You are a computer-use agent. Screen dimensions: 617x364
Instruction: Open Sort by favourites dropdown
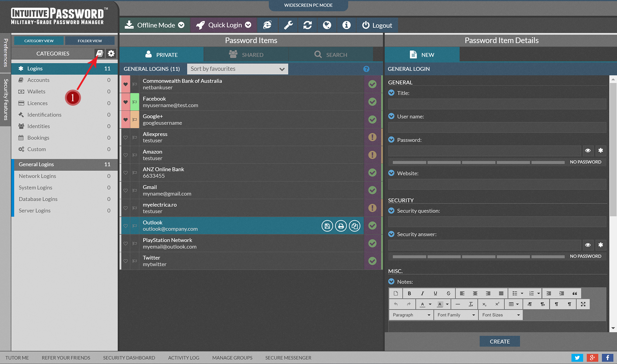tap(237, 69)
